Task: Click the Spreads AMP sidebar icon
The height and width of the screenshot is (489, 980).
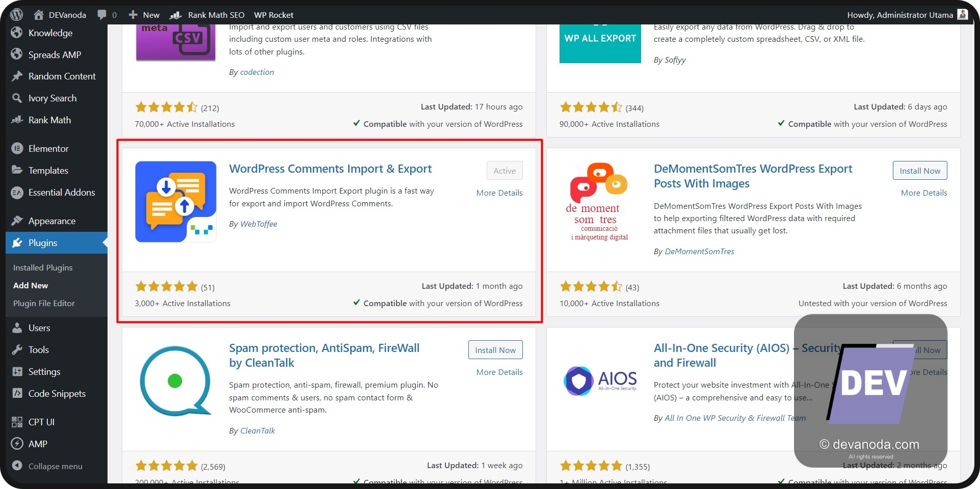Action: tap(17, 54)
